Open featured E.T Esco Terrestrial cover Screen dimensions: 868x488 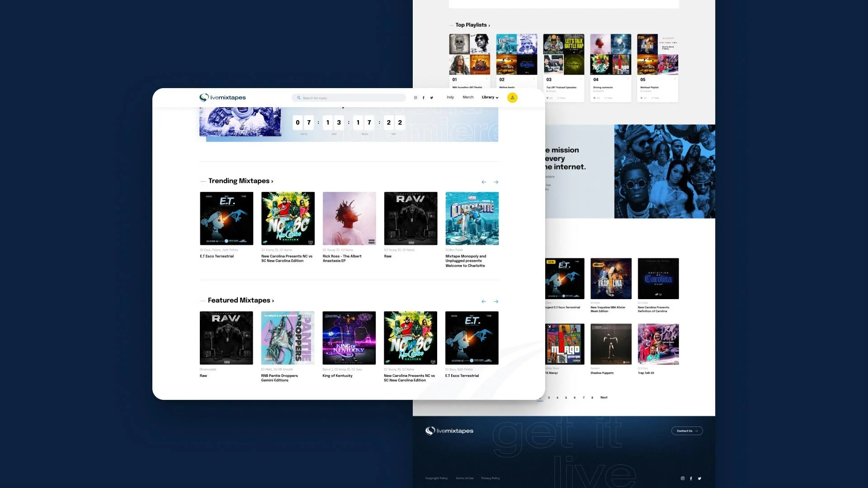coord(472,338)
